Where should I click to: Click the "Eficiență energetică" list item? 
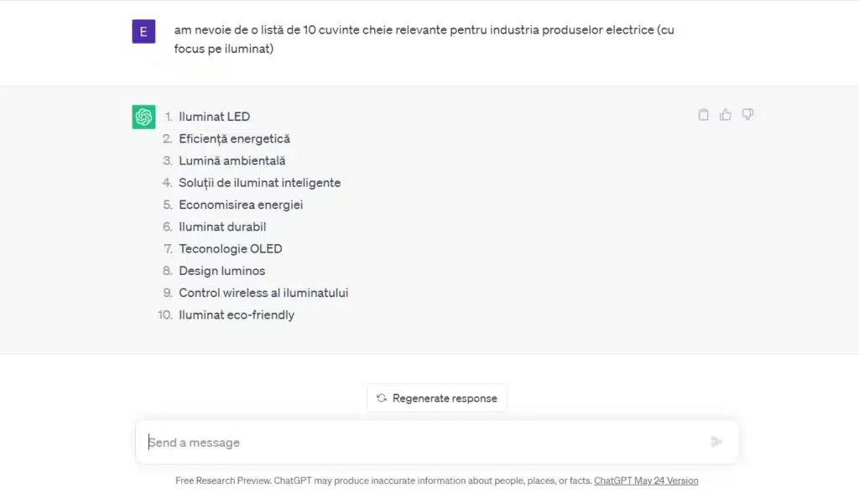(x=234, y=138)
